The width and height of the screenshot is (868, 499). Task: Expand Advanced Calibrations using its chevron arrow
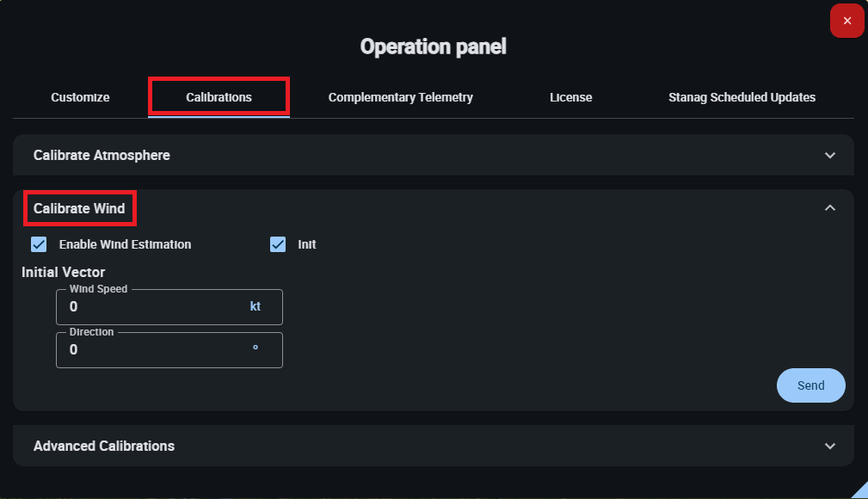(829, 447)
